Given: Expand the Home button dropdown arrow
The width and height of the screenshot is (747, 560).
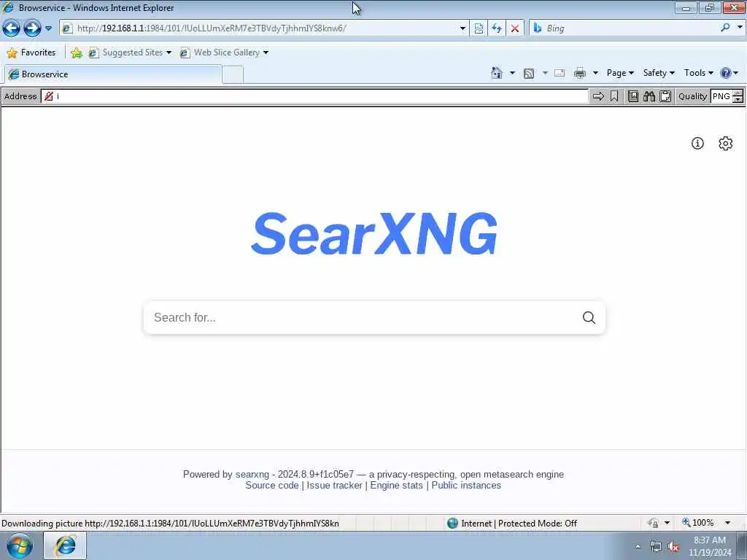Looking at the screenshot, I should (512, 73).
